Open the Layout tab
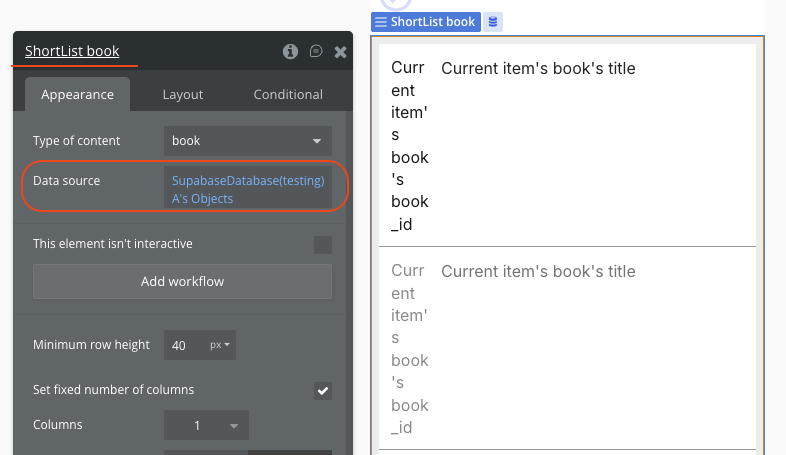 click(x=183, y=94)
